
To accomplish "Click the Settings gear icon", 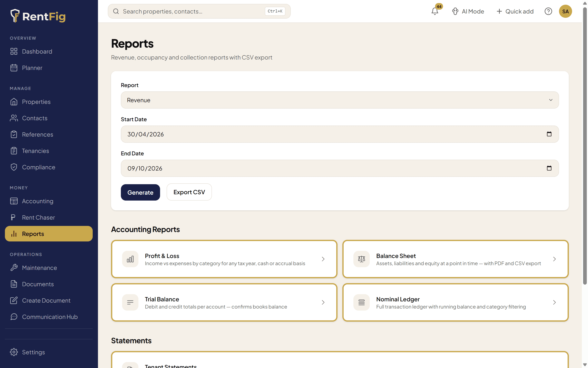I will [14, 352].
